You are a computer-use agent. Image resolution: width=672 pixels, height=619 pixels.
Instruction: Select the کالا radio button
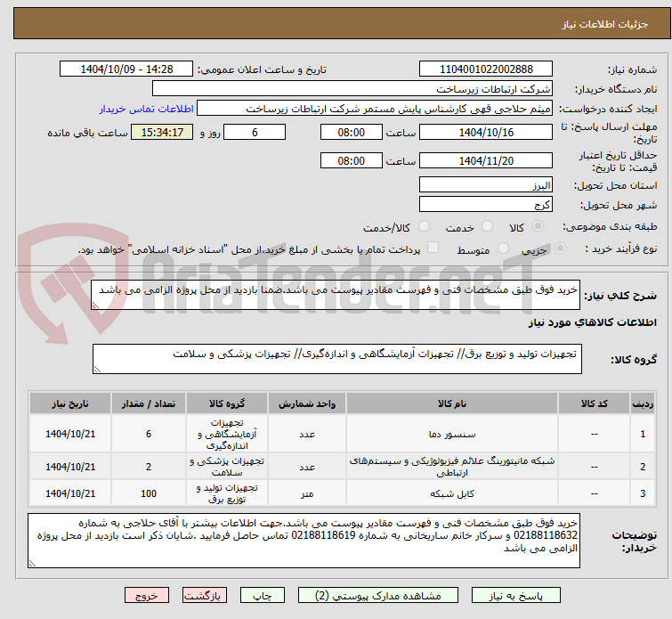tap(538, 226)
